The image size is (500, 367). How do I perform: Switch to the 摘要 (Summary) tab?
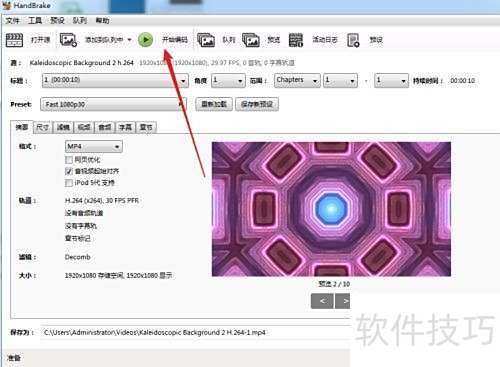22,127
